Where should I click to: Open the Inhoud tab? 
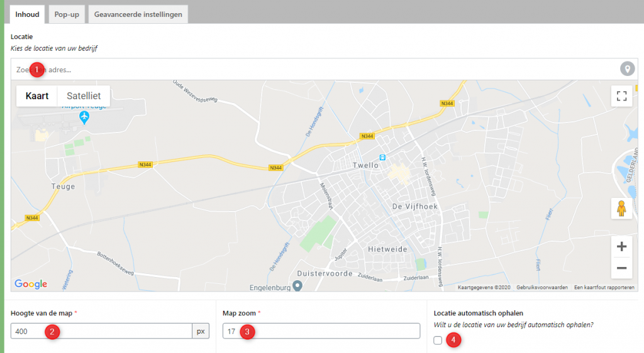point(27,14)
